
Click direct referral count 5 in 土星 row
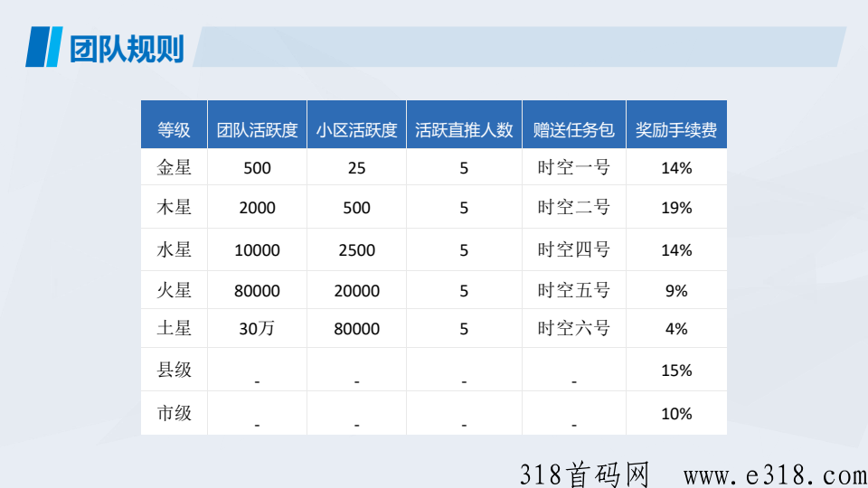(464, 329)
